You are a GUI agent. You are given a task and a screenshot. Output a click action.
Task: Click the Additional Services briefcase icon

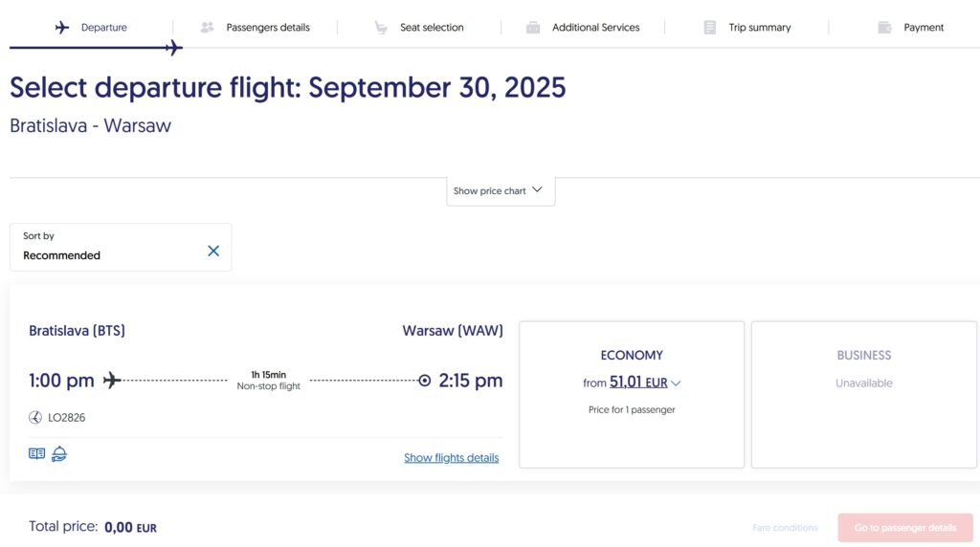[533, 28]
